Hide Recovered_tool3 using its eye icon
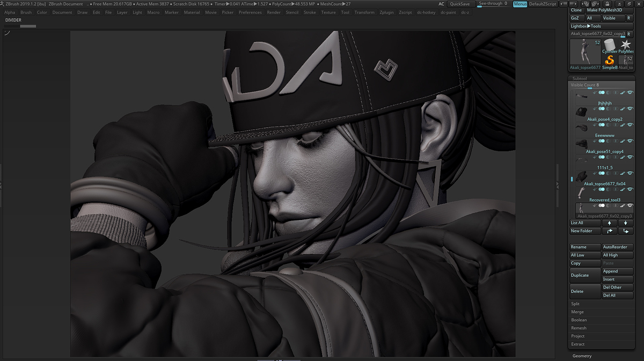 click(x=630, y=189)
